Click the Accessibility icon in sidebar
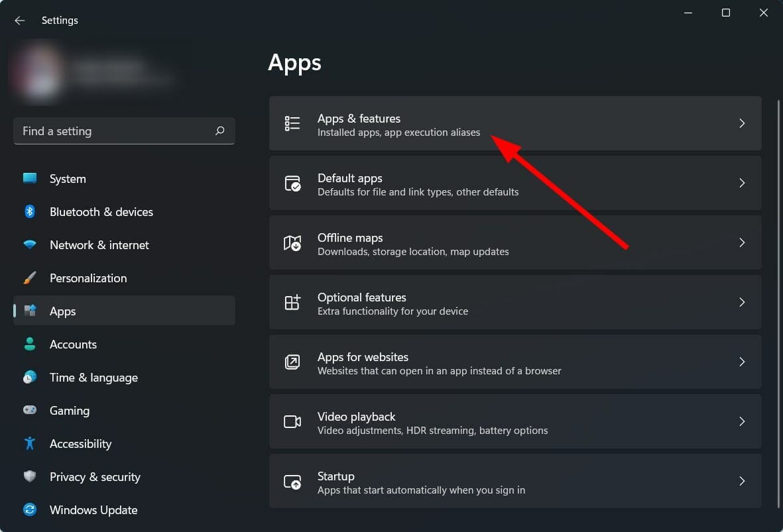This screenshot has height=532, width=783. pyautogui.click(x=30, y=443)
